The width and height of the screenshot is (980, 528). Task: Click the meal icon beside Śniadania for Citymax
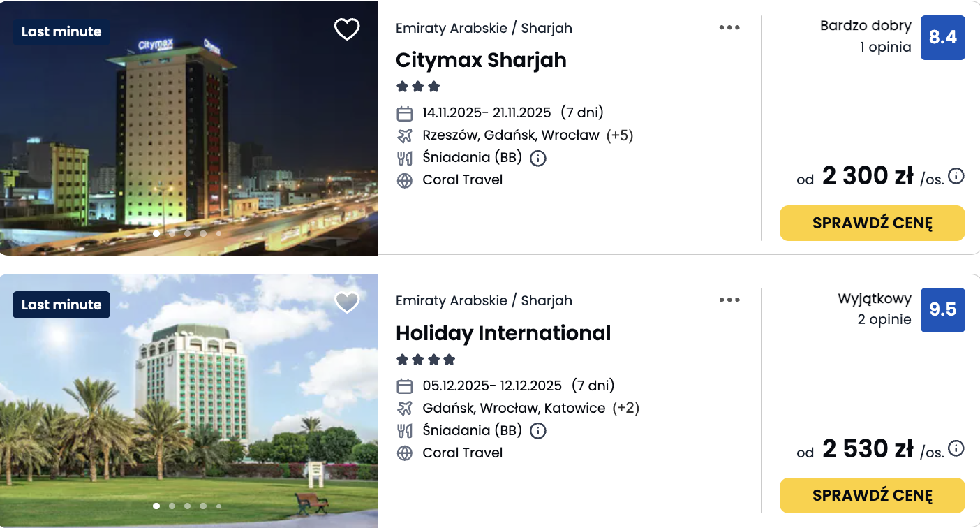(x=403, y=158)
